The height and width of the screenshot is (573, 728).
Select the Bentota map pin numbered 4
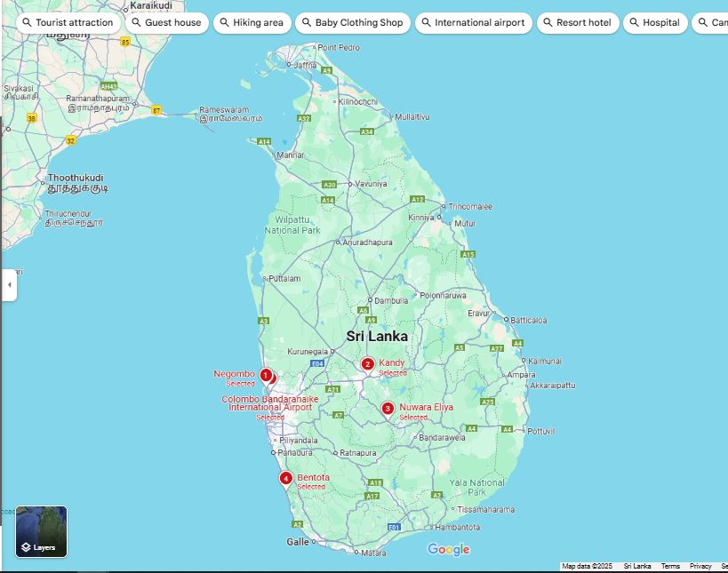(285, 478)
